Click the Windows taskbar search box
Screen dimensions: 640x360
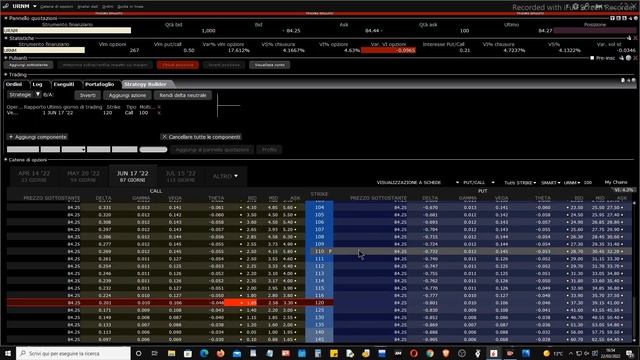point(74,353)
